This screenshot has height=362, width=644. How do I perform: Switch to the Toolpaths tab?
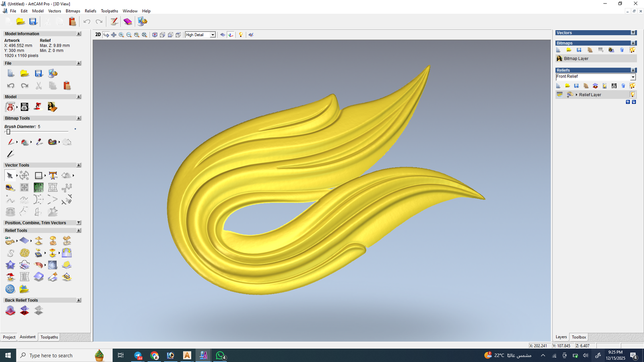click(x=49, y=337)
